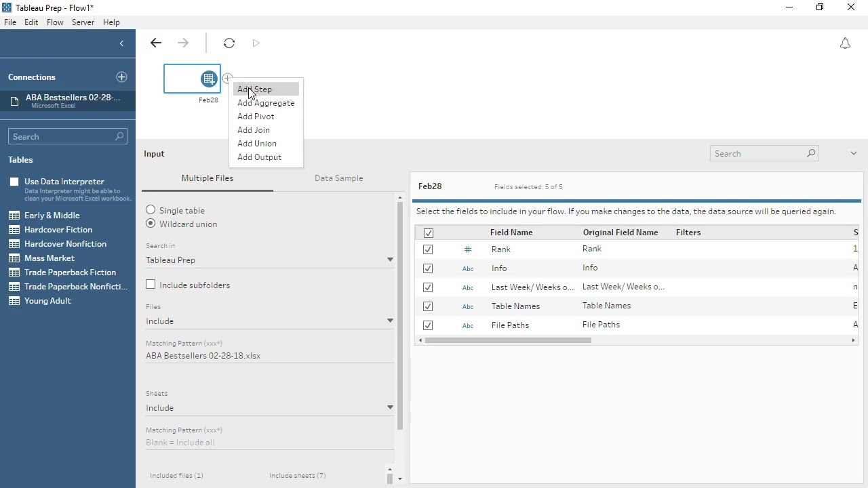Screen dimensions: 868x488
Task: Click the Filters column header
Action: pyautogui.click(x=688, y=232)
